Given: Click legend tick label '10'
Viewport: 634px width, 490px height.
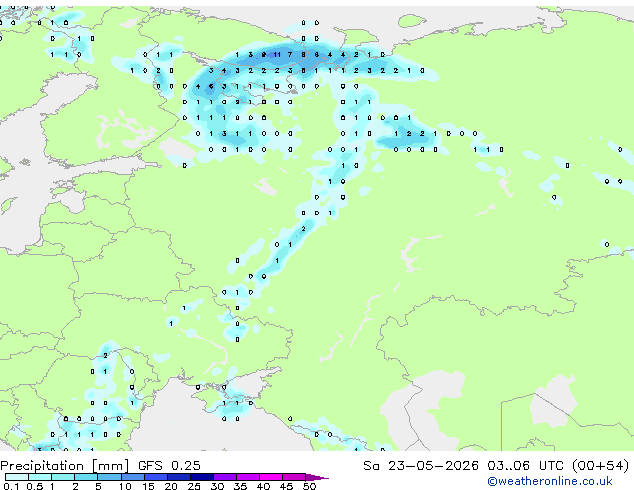Looking at the screenshot, I should coord(125,486).
